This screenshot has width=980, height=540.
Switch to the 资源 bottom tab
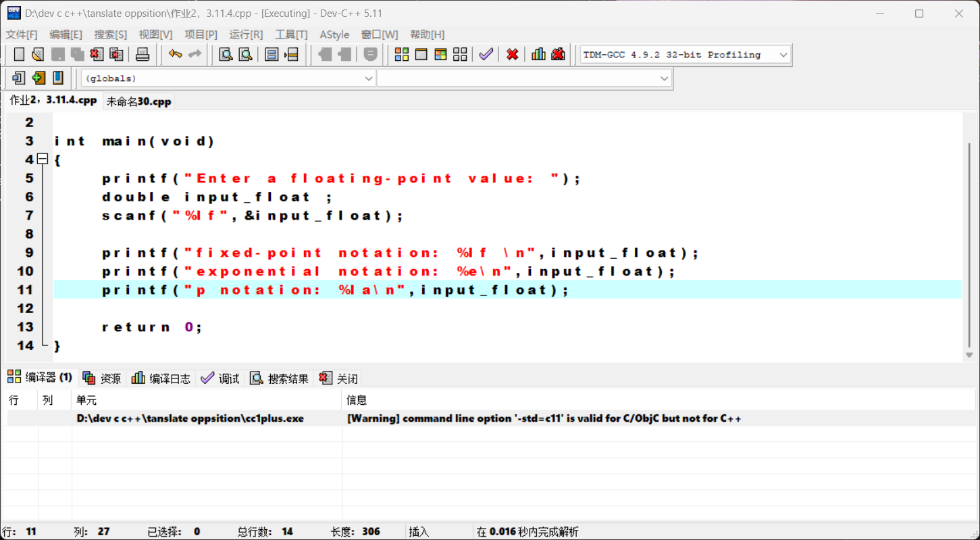coord(102,378)
